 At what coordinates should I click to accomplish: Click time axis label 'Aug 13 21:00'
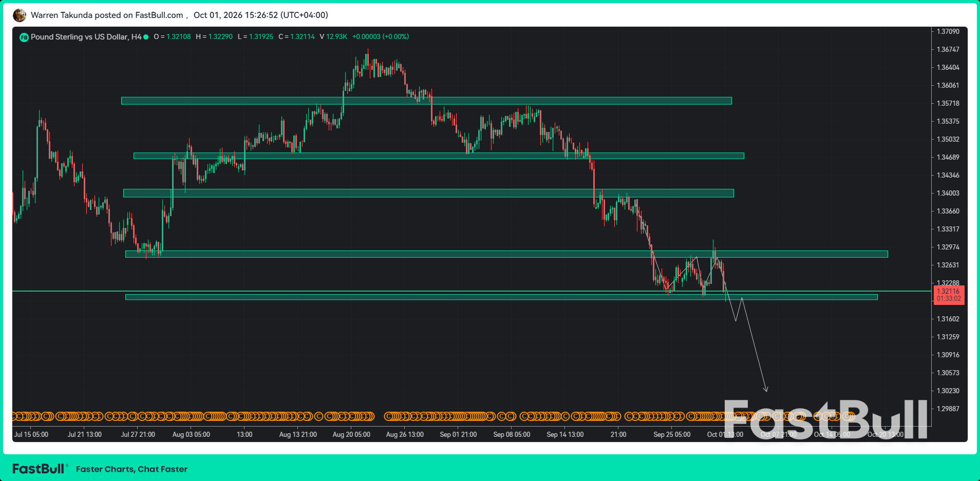[x=298, y=434]
